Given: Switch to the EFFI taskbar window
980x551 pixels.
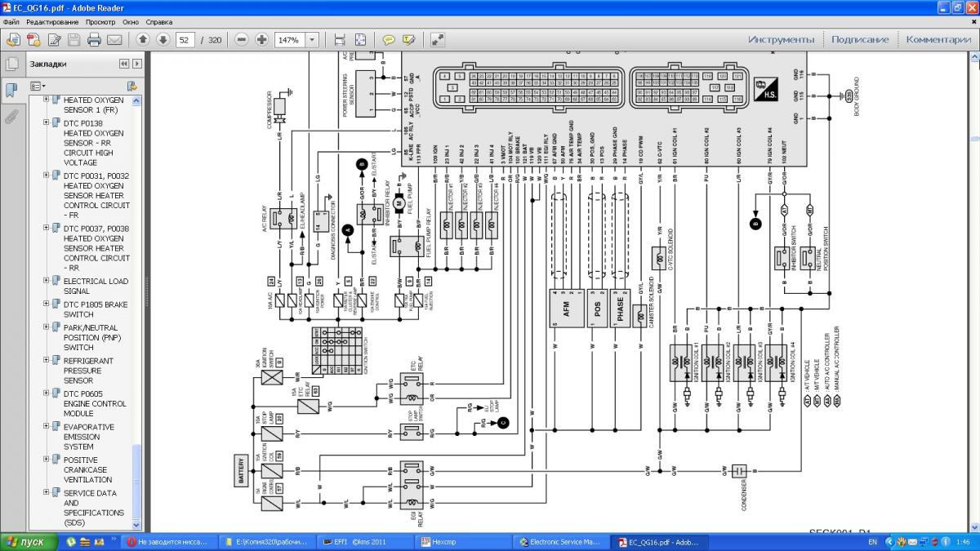Looking at the screenshot, I should (363, 542).
